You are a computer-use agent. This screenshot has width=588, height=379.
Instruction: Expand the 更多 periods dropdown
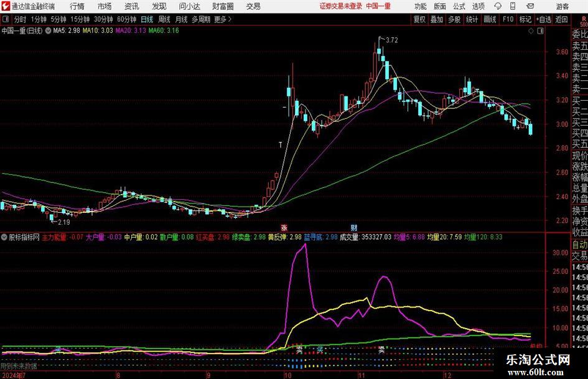[223, 19]
